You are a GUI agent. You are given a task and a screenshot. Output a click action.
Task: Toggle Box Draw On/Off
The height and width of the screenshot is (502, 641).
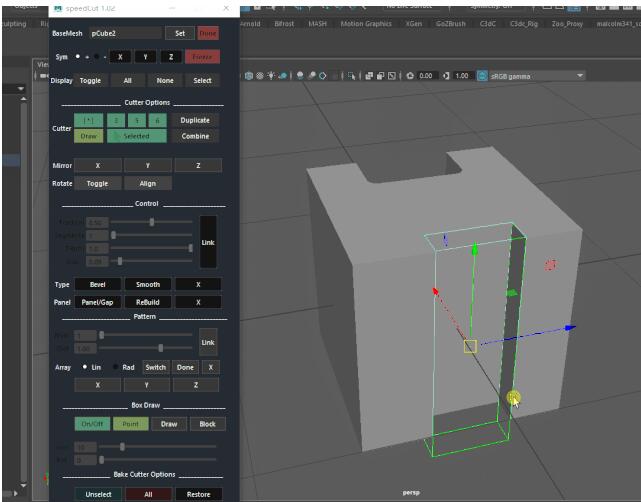click(92, 424)
